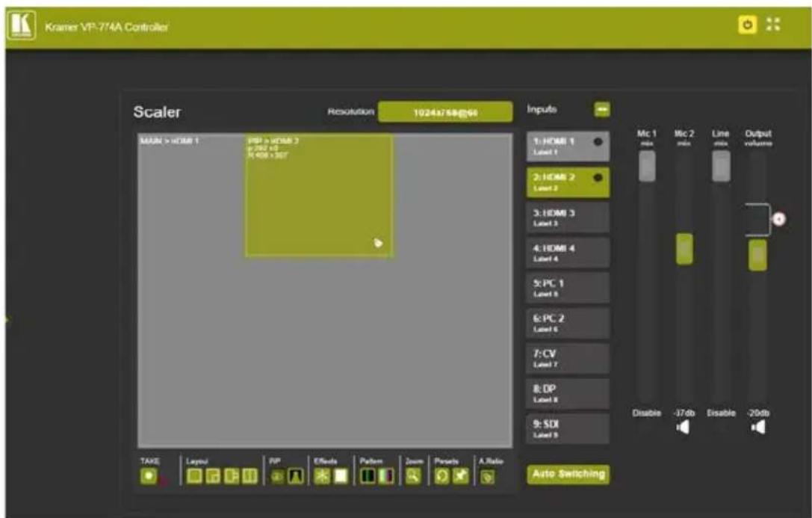Click the round marker beside Output slider

coord(779,219)
